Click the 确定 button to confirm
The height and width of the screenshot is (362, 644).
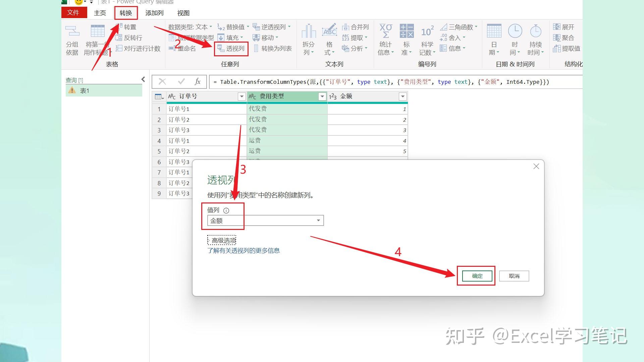pyautogui.click(x=476, y=276)
